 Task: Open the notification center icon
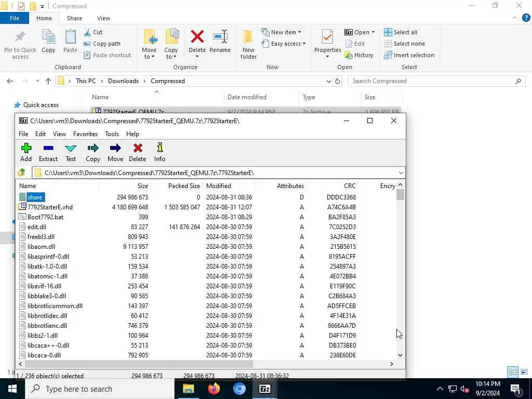click(x=515, y=389)
